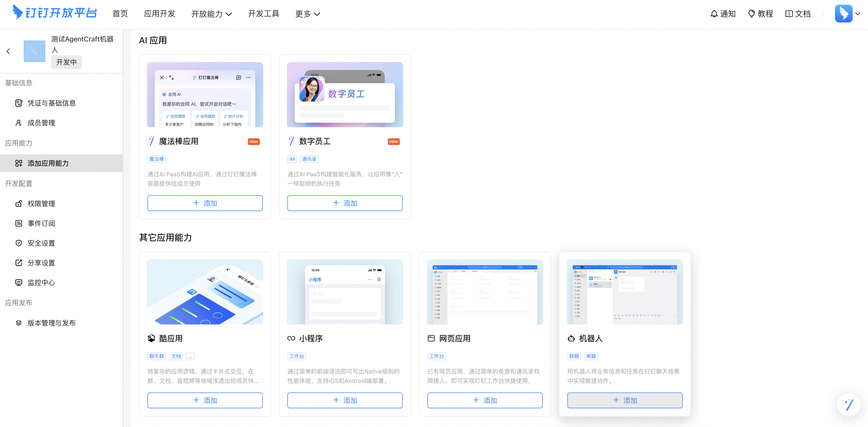
Task: Select 凭证与基础信息 in sidebar
Action: (61, 103)
